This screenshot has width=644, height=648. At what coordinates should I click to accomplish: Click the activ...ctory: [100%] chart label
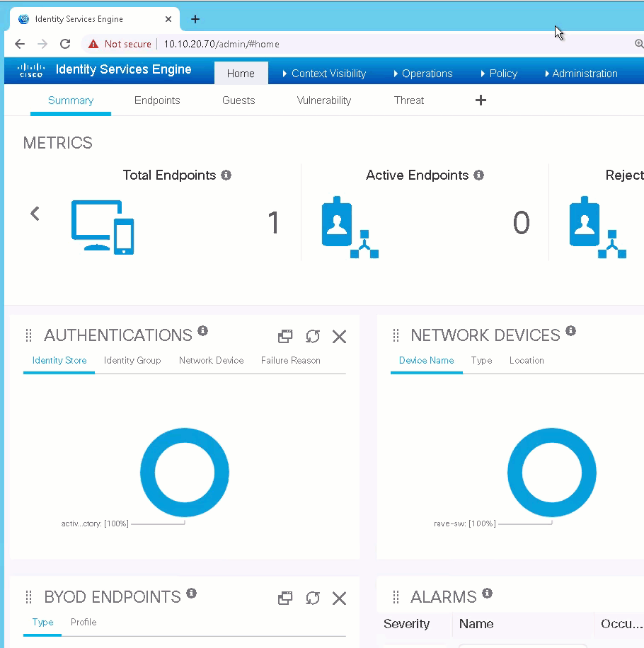(95, 523)
